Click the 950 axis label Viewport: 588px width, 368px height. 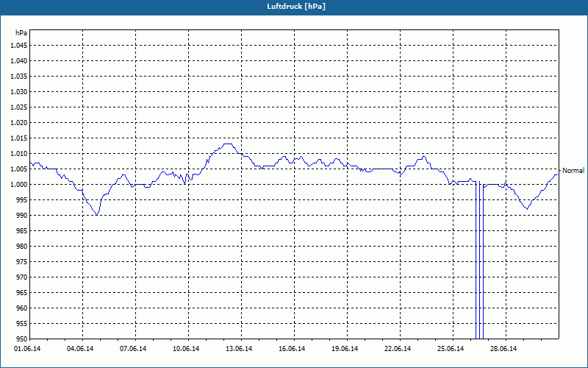click(23, 339)
